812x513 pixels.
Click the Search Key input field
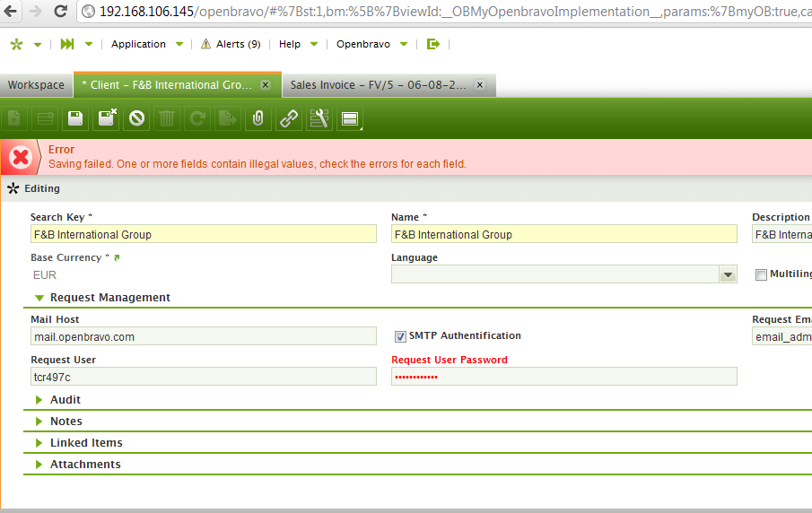(x=204, y=234)
